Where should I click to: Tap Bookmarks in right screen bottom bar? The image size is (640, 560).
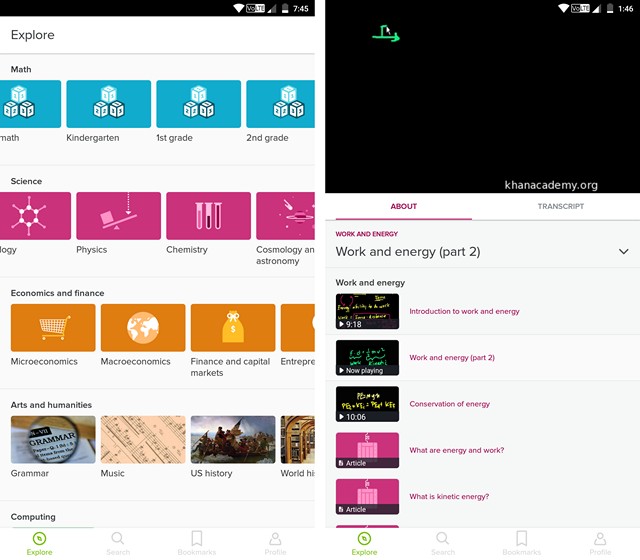click(x=522, y=544)
